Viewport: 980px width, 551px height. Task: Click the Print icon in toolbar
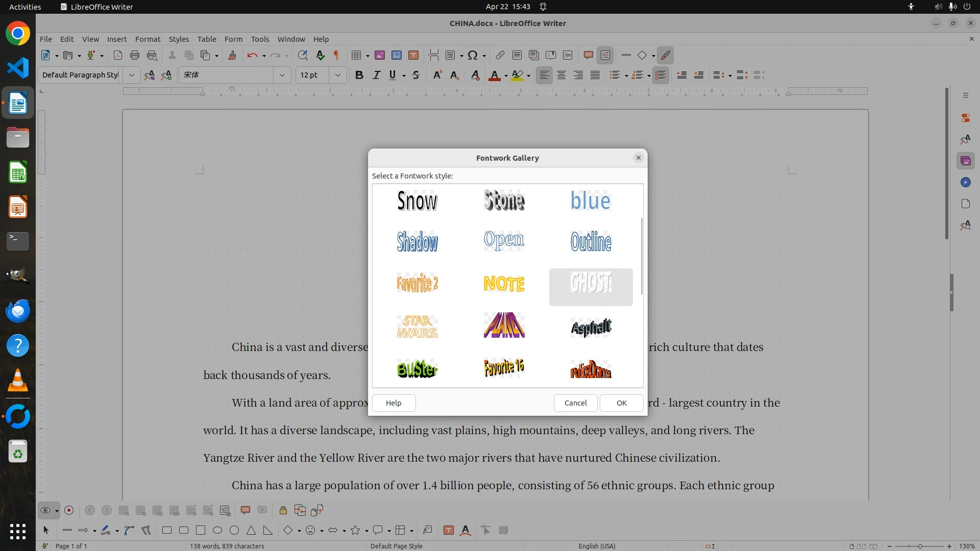pyautogui.click(x=135, y=55)
